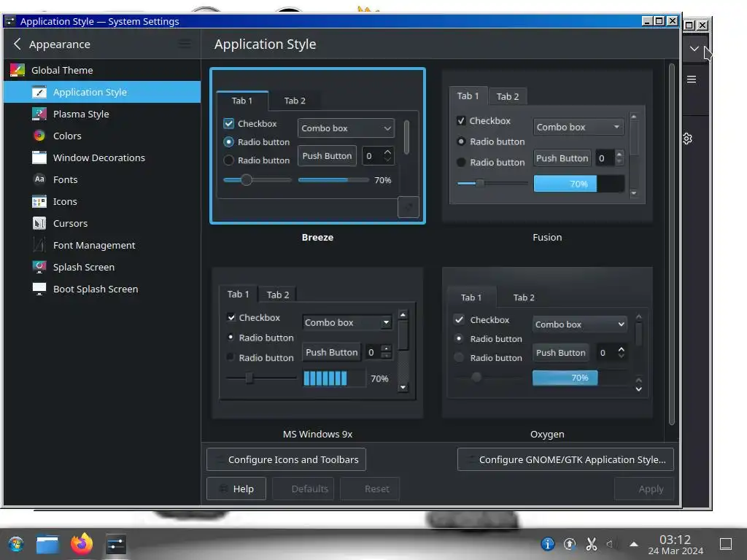Open Window Decorations icon

tap(39, 157)
